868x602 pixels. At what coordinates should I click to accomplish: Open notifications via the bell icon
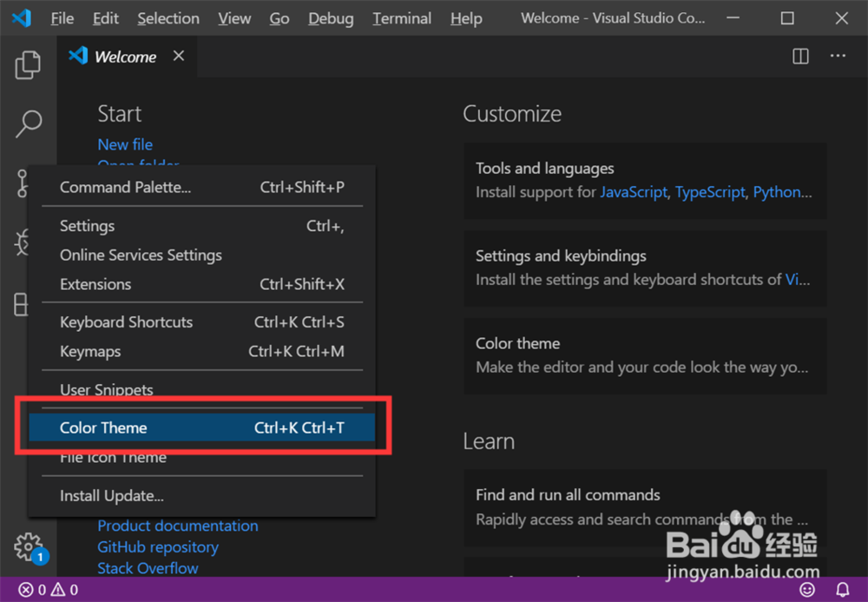point(841,589)
